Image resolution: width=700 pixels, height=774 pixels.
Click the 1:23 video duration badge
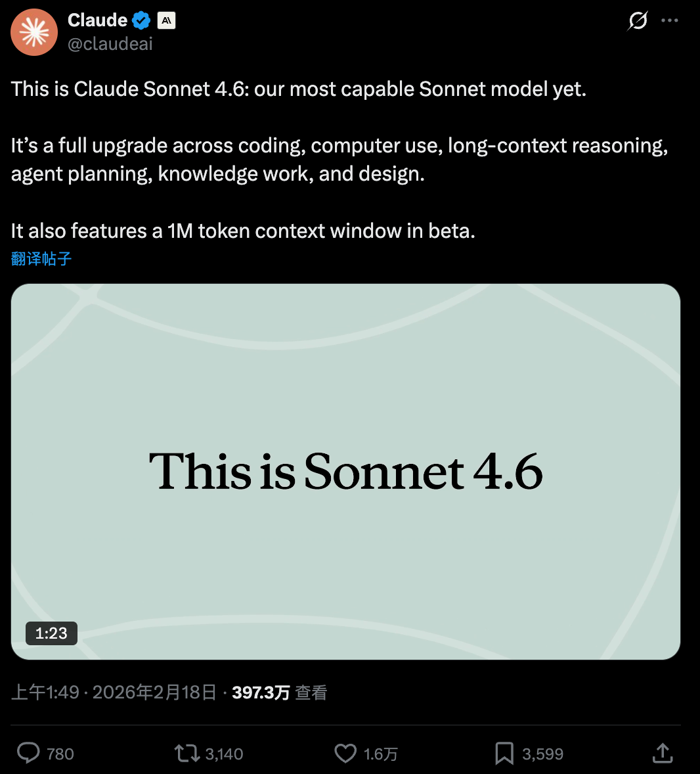tap(51, 633)
